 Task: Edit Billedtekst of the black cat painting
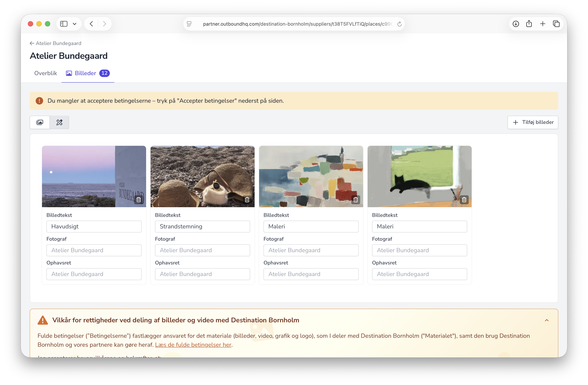click(x=419, y=227)
